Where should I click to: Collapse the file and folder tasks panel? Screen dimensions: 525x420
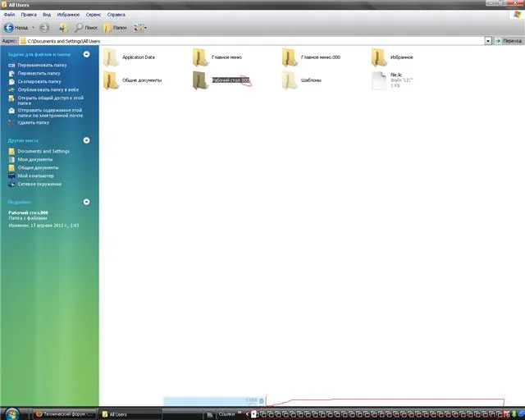click(86, 53)
